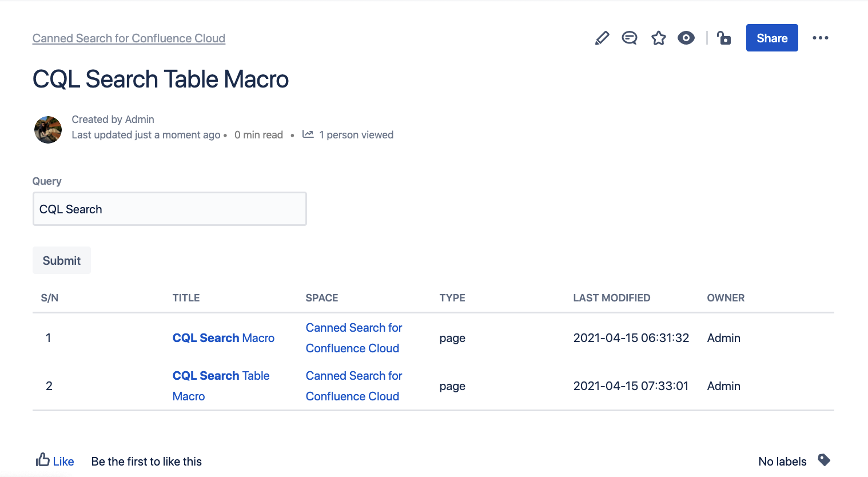Click the page analytics chart icon

(308, 134)
